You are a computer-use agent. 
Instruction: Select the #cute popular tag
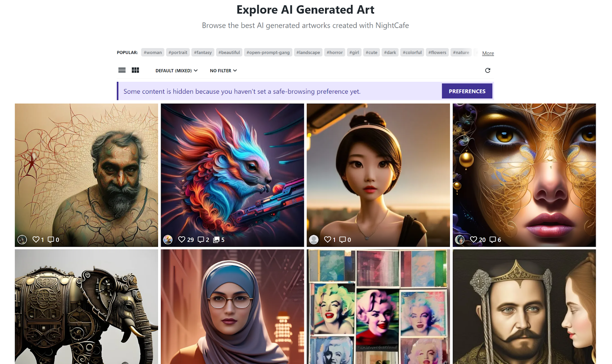[x=371, y=52]
